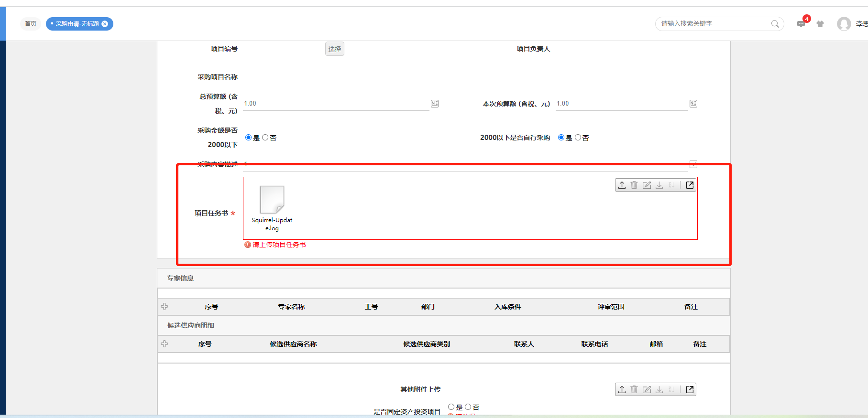The image size is (868, 418).
Task: Expand the 采购内容描述 text editor icon
Action: (x=693, y=164)
